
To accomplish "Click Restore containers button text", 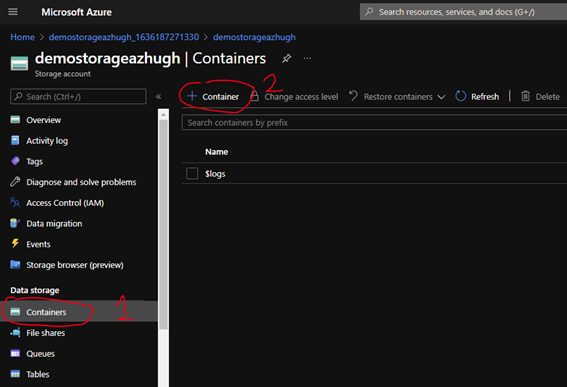I will tap(398, 97).
